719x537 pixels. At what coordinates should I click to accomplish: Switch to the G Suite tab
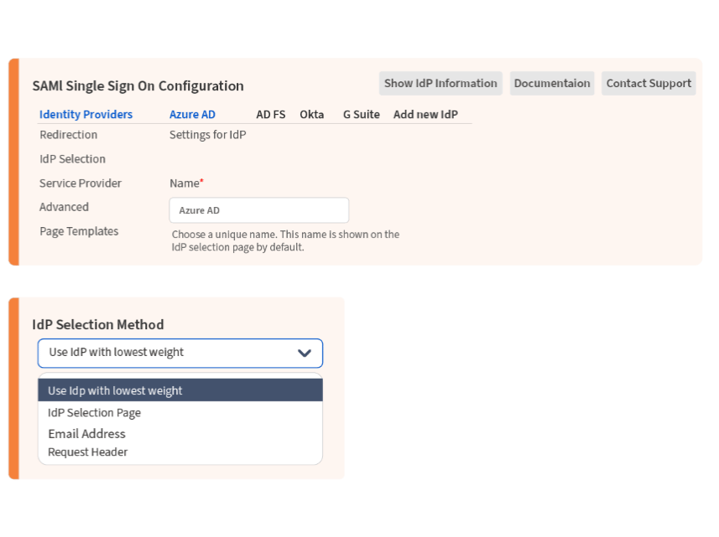pos(361,114)
